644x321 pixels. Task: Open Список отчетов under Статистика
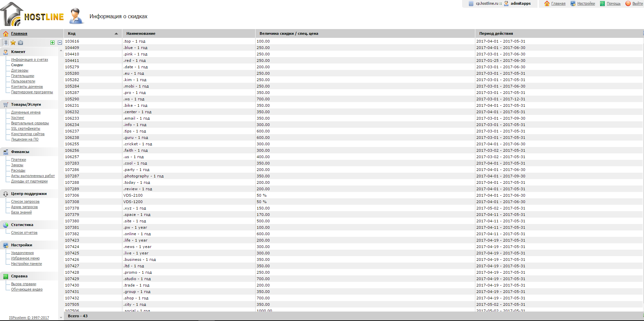[24, 232]
